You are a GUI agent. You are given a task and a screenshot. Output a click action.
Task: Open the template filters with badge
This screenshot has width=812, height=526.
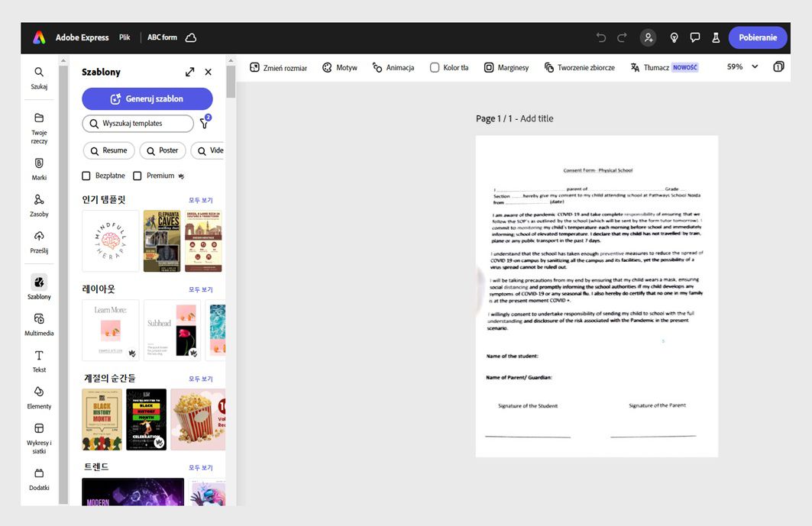pos(204,123)
